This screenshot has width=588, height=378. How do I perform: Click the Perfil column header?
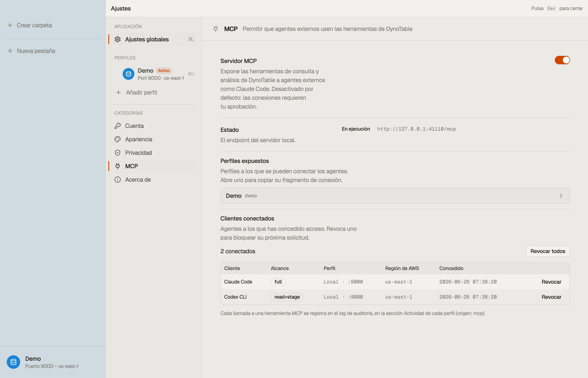[x=329, y=269]
